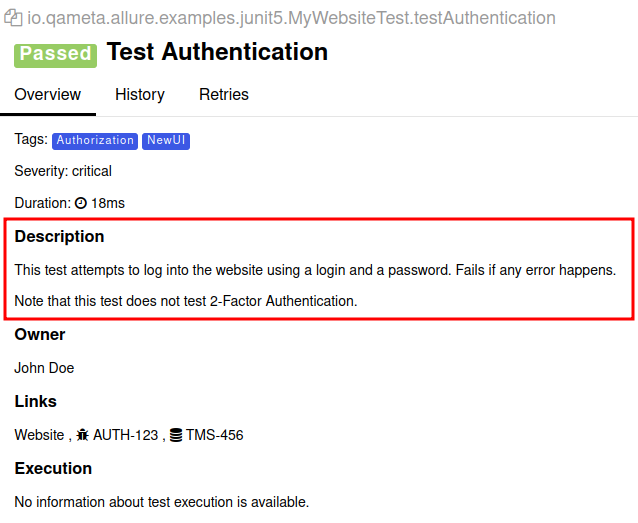Open the Retries tab
Image resolution: width=638 pixels, height=523 pixels.
pyautogui.click(x=224, y=95)
